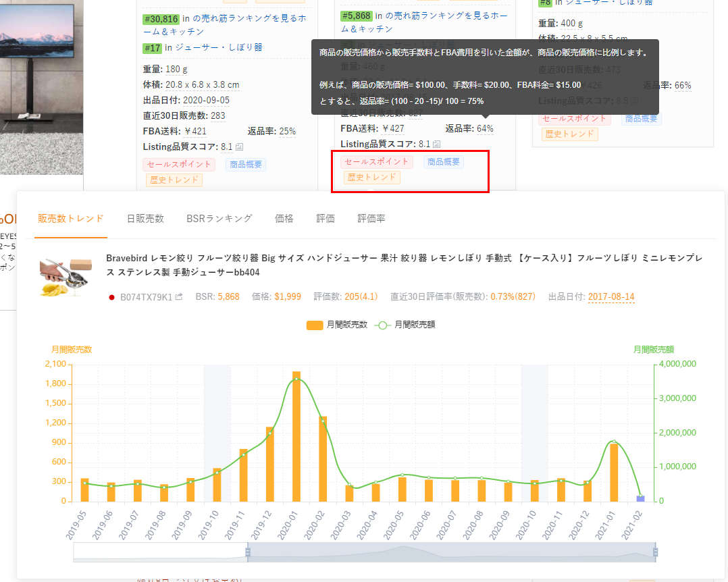
Task: Click the 出品日付 2020-09-05 value
Action: [x=206, y=100]
